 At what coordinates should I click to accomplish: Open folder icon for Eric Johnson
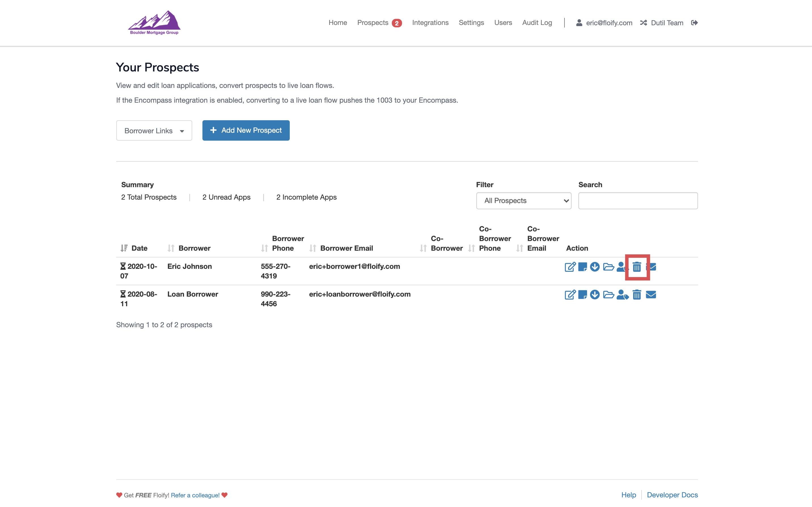click(x=608, y=267)
